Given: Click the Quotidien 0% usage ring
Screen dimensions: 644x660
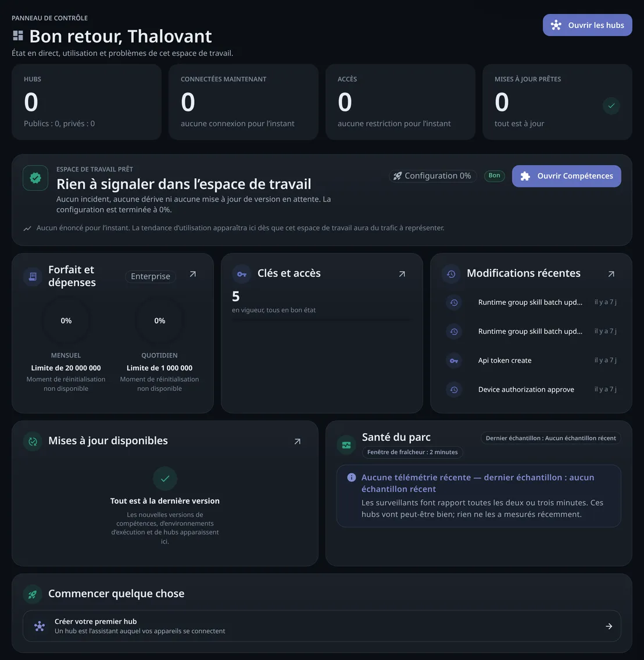Looking at the screenshot, I should point(159,321).
